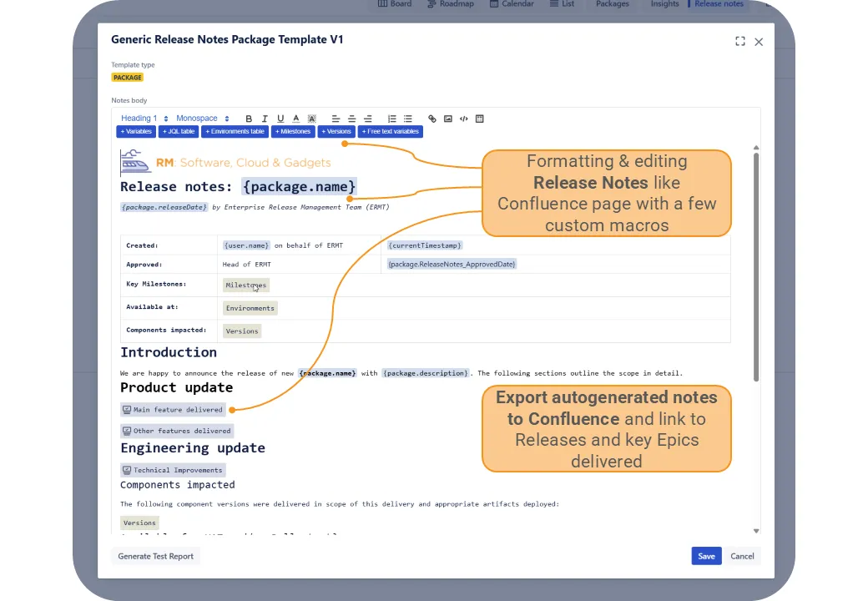Click the + Variables button
Image resolution: width=868 pixels, height=601 pixels.
pos(136,132)
